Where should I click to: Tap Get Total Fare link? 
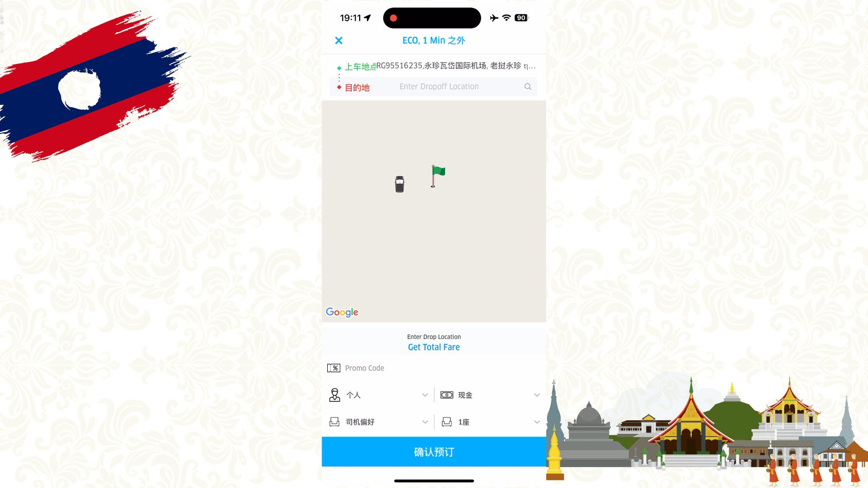point(434,347)
